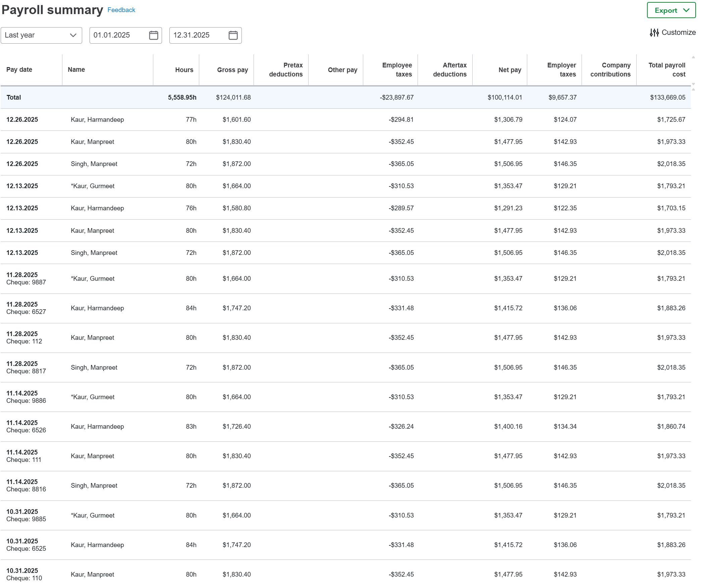Screen dimensions: 704x588
Task: Click the Gross pay column header
Action: [x=232, y=70]
